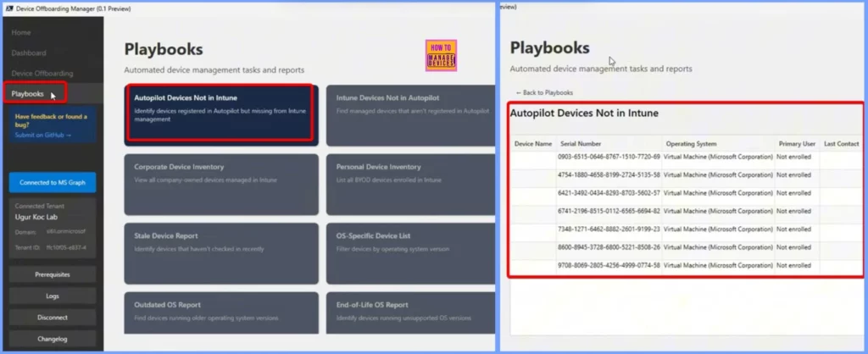
Task: Select serial 7348-1271-6462-8882-2601-9199-23 cell
Action: pos(609,230)
